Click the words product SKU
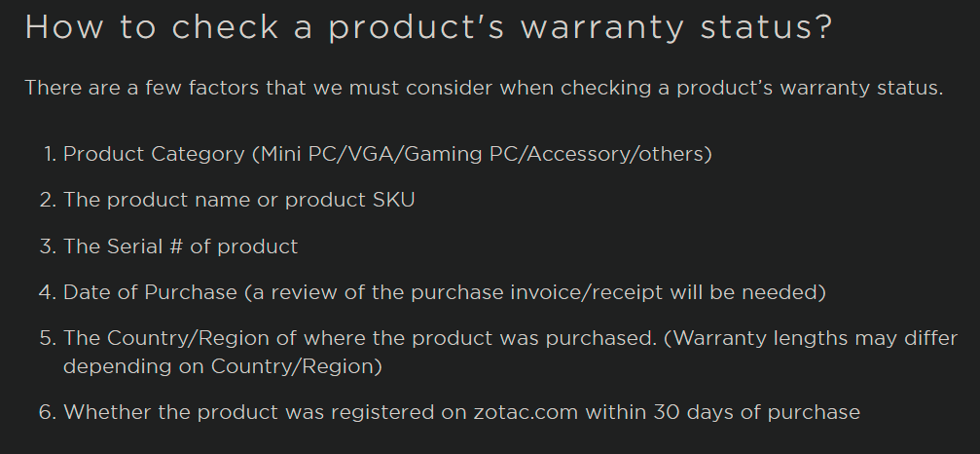 point(349,200)
